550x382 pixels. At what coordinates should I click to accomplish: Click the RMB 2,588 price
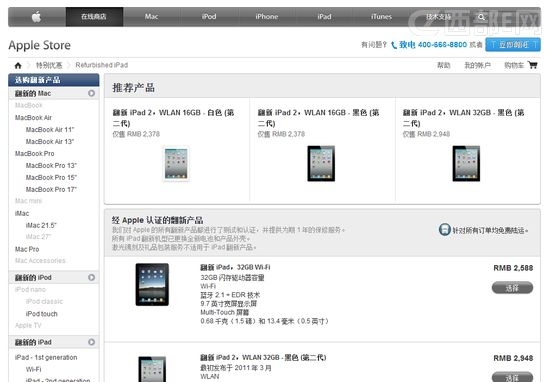click(513, 268)
